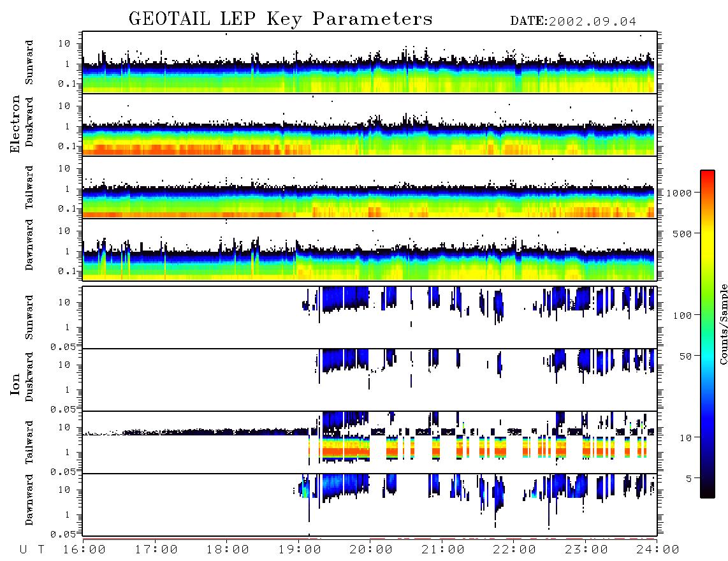Click the 50 value on the colorbar
Screen dimensions: 728x561
[685, 356]
